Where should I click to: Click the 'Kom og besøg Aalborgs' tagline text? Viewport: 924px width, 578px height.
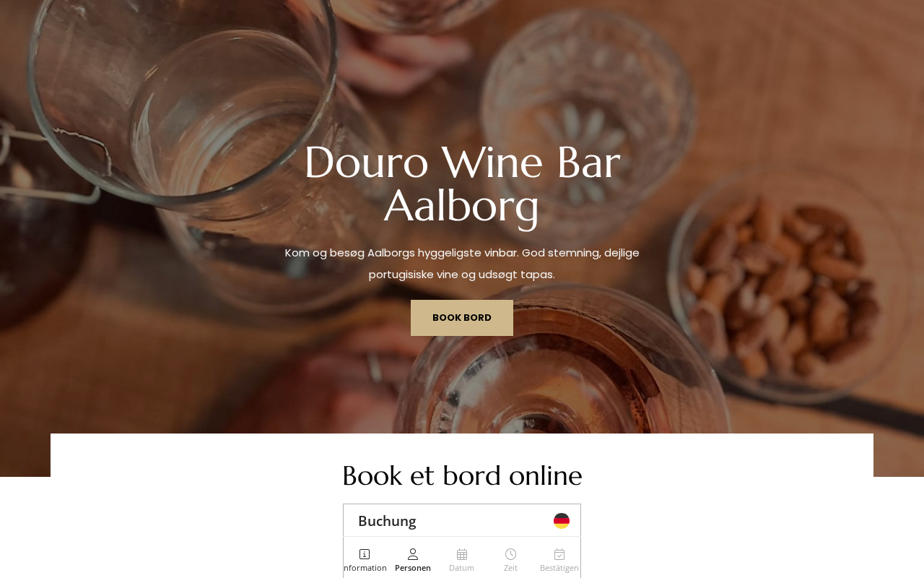click(x=462, y=264)
